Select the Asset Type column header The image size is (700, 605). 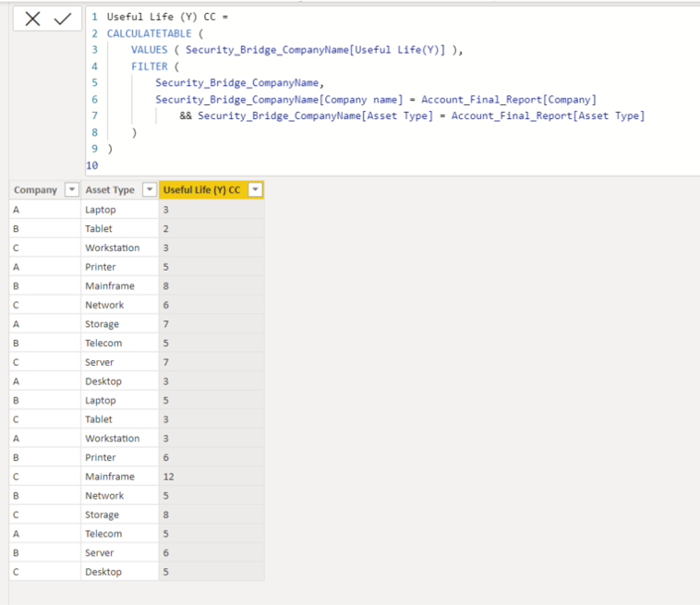pyautogui.click(x=120, y=189)
